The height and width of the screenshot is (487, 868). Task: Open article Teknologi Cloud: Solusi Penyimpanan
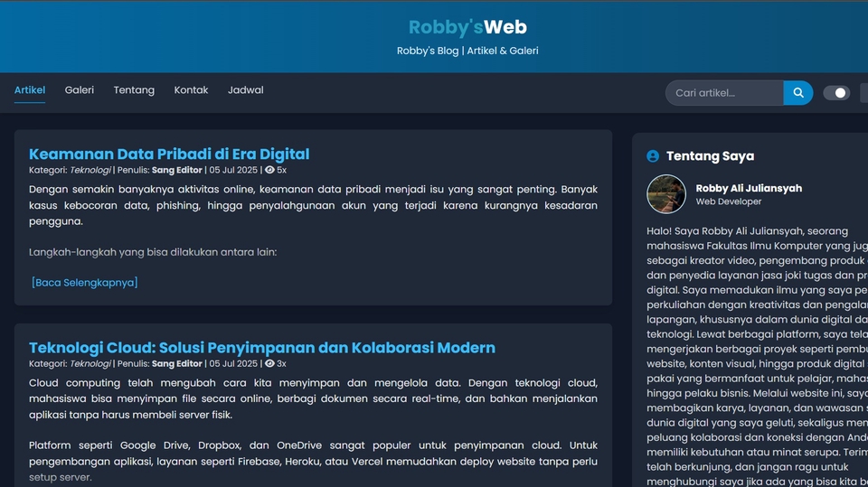coord(262,348)
